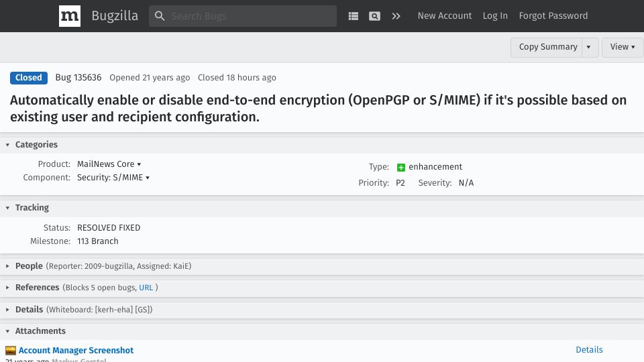Click the Log In link
The image size is (644, 362).
tap(495, 15)
